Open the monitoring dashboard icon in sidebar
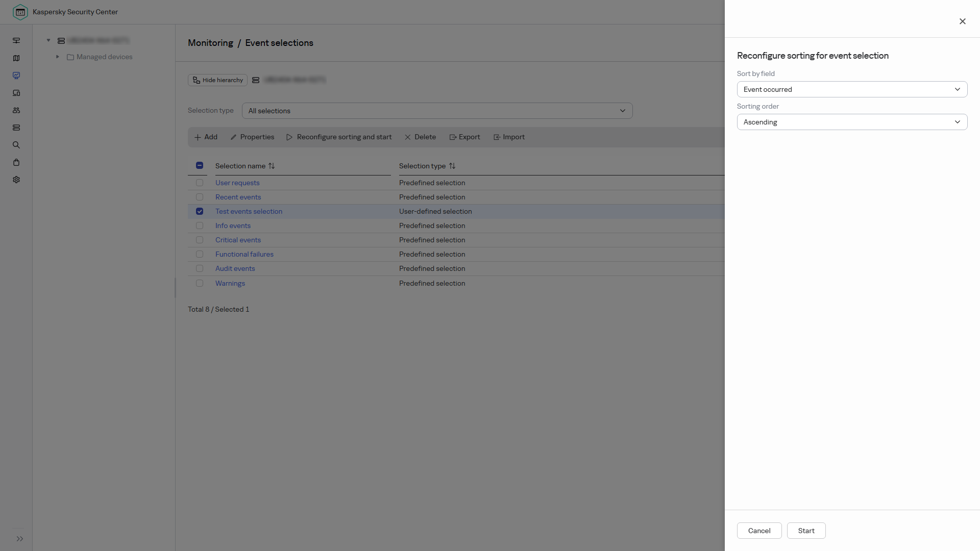Image resolution: width=980 pixels, height=551 pixels. point(16,76)
